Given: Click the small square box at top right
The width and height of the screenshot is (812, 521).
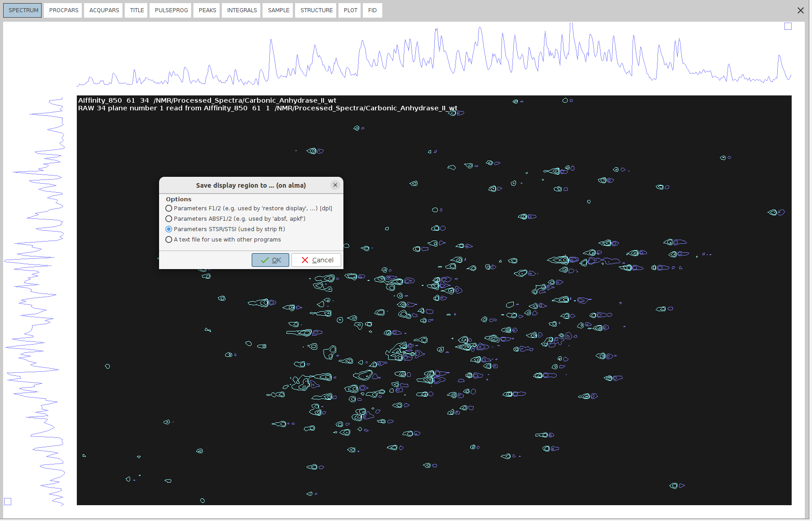Looking at the screenshot, I should 788,27.
